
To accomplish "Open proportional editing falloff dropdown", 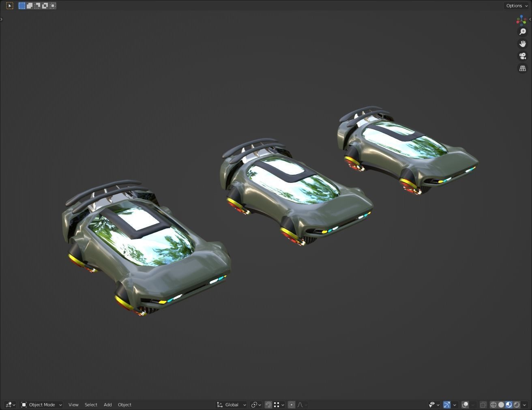I will tap(302, 405).
